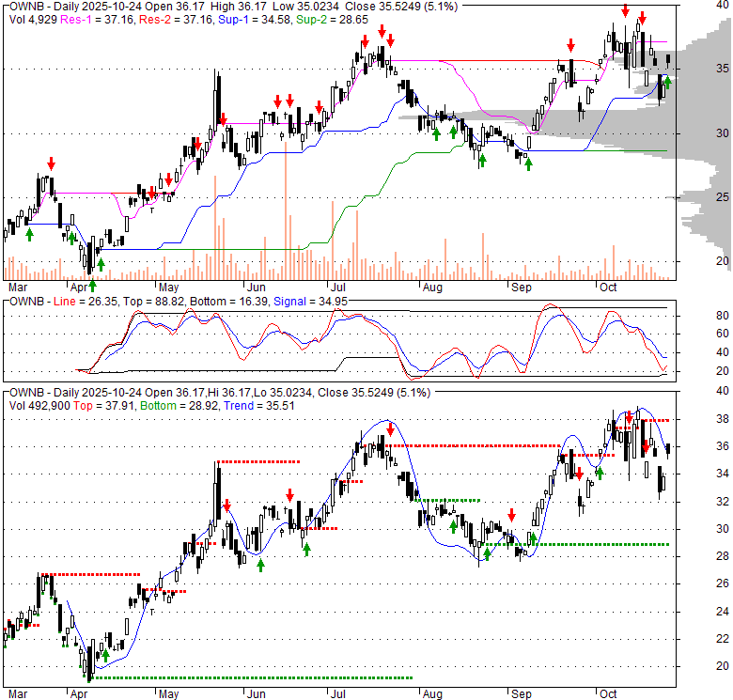Select the 'Oct' month label under bottom chart
Screen dimensions: 733x700
(608, 694)
